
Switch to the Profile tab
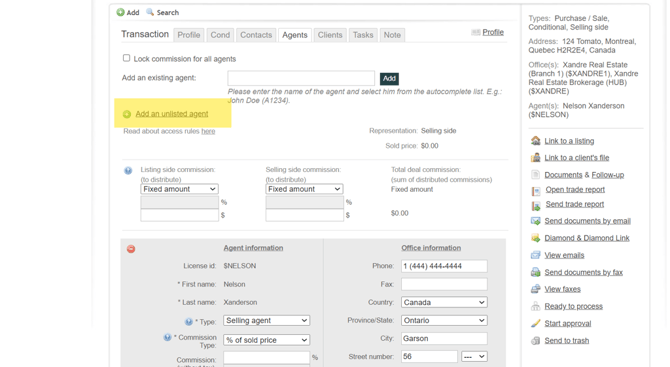click(x=189, y=35)
